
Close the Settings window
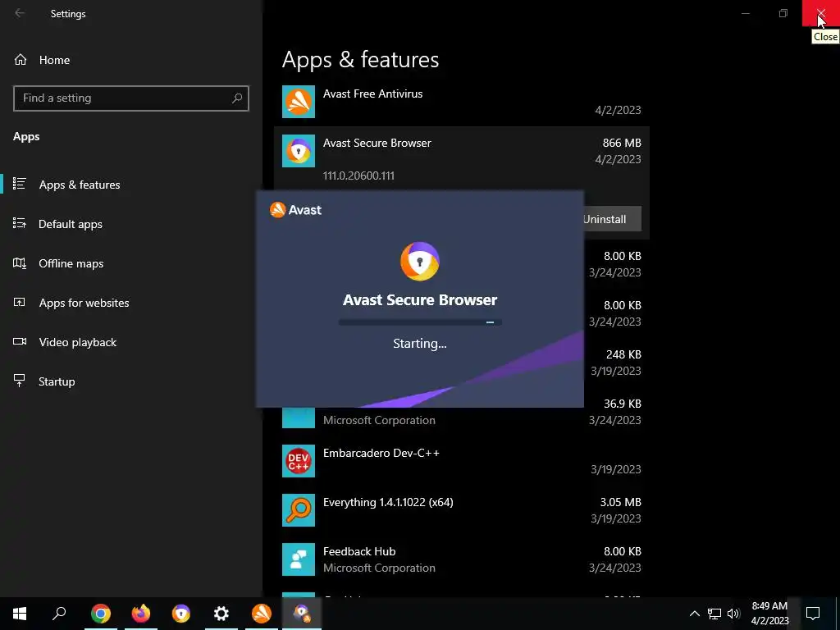click(820, 13)
